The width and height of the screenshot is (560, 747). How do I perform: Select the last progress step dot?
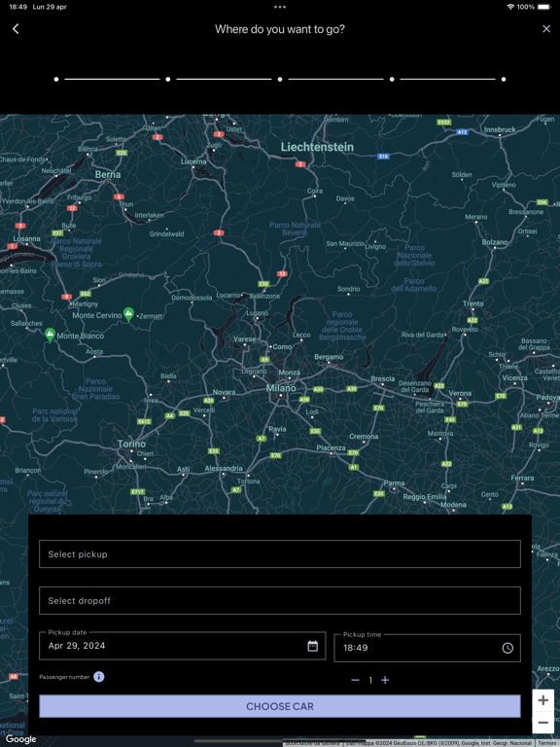tap(504, 79)
